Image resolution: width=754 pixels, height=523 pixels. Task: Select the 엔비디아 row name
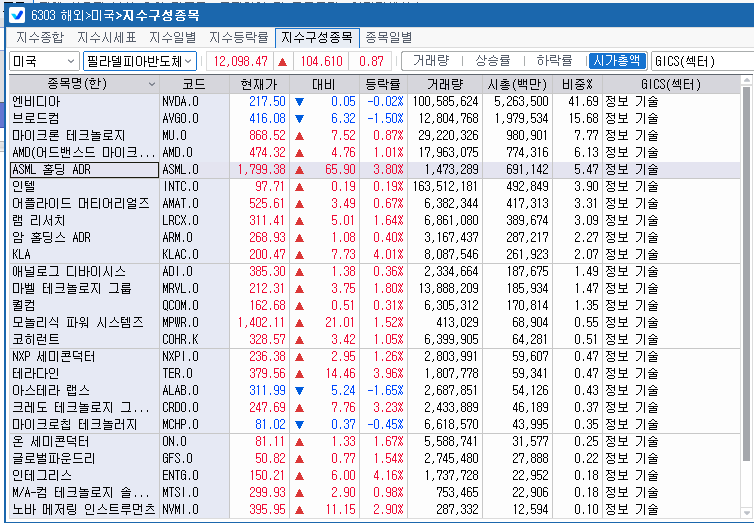pos(36,101)
